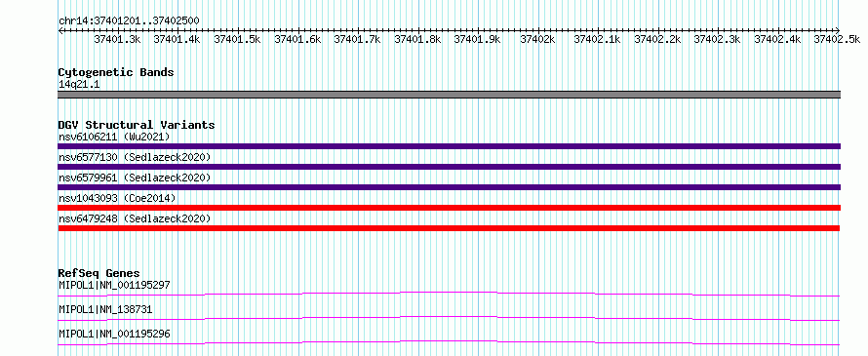This screenshot has width=868, height=356.
Task: Click the 37402.1k ruler tick label
Action: coord(598,39)
